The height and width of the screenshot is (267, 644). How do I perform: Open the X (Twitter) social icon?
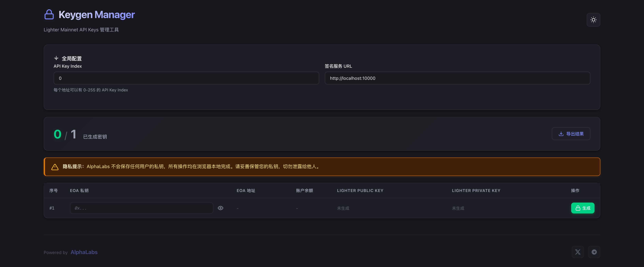577,252
